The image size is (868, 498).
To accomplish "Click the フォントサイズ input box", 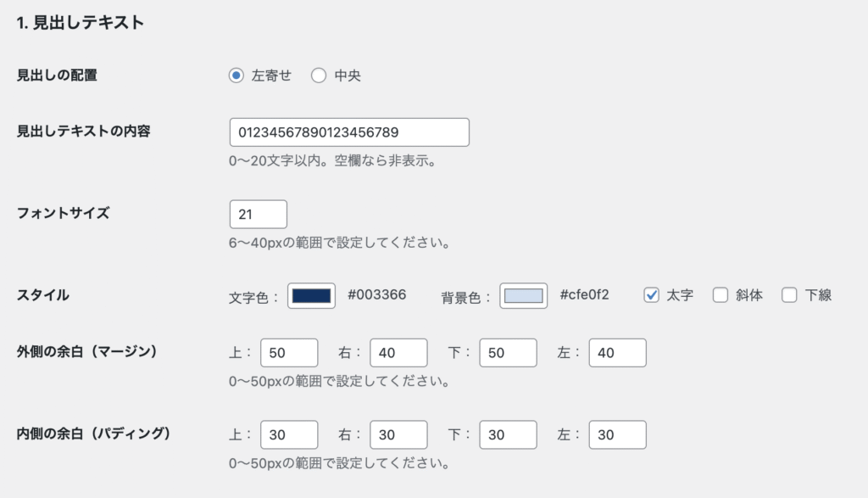I will (x=259, y=215).
